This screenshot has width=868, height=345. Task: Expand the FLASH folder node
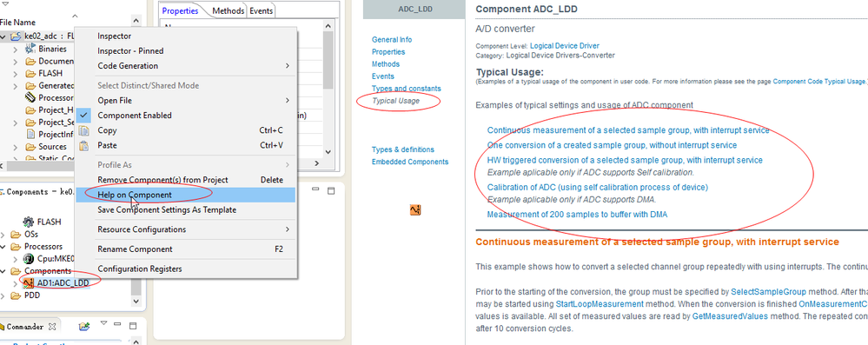pos(16,73)
